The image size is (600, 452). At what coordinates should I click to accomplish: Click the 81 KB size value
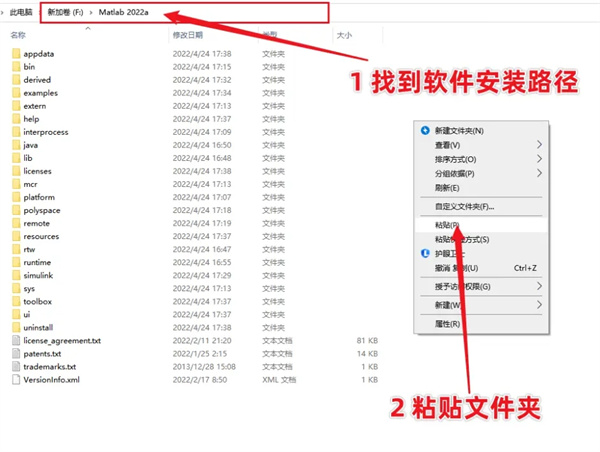(x=367, y=341)
